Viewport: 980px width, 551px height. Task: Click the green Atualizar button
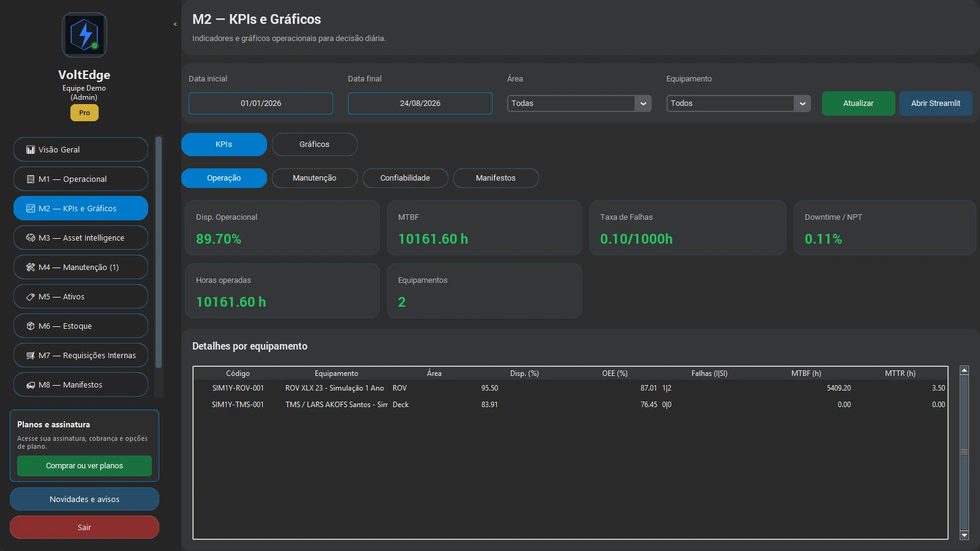859,103
